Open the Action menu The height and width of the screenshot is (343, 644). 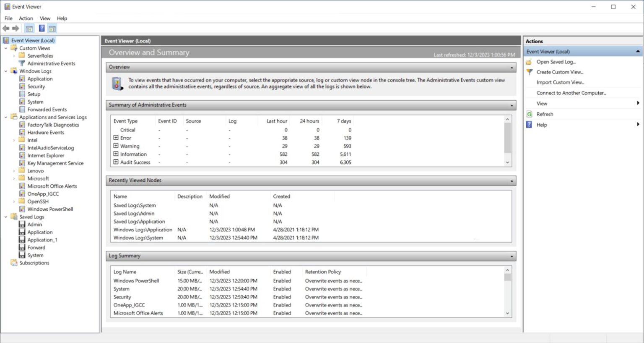(26, 18)
